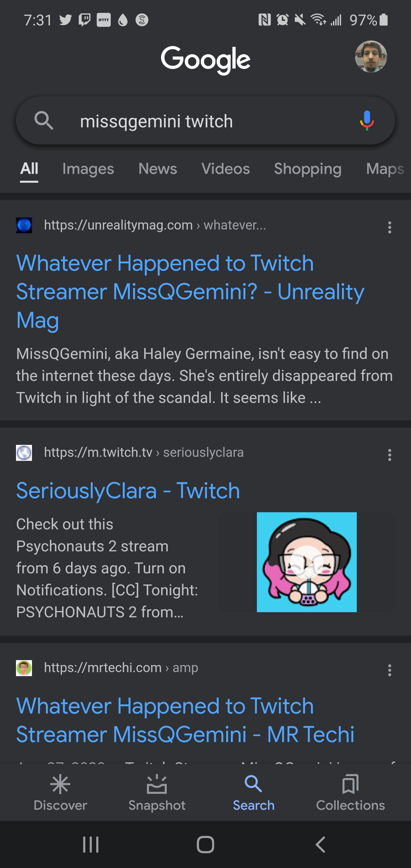The width and height of the screenshot is (411, 868).
Task: Open Discover from the bottom bar
Action: click(60, 793)
